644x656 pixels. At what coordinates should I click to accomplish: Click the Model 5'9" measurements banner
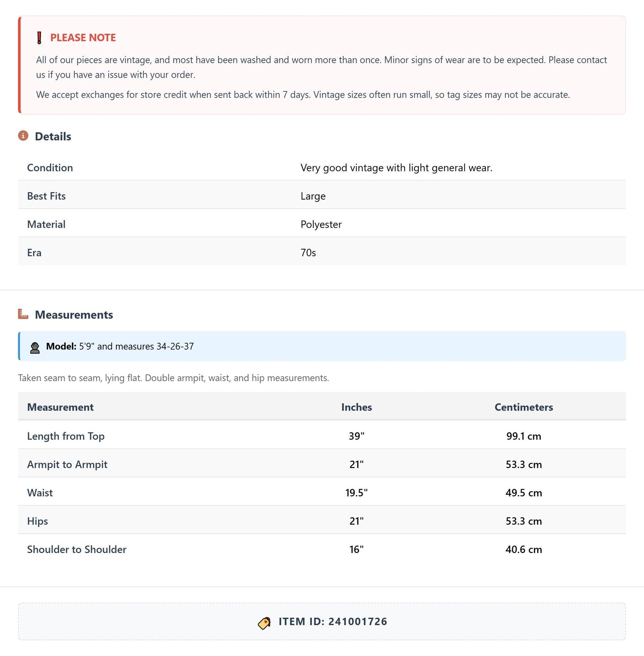pos(322,346)
